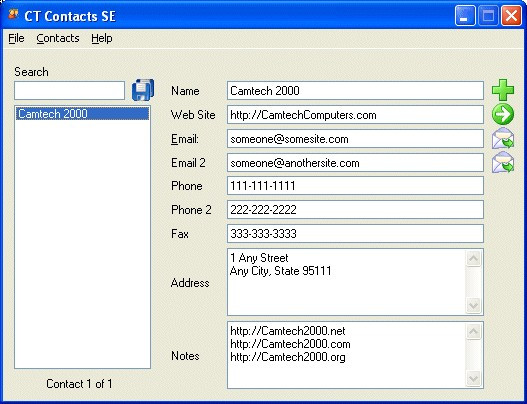Open the Help menu
This screenshot has width=527, height=404.
(x=102, y=38)
